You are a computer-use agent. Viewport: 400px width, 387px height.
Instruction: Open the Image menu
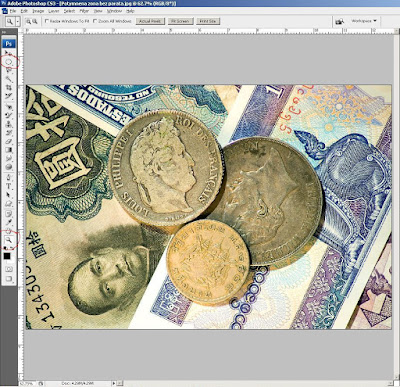pyautogui.click(x=38, y=11)
